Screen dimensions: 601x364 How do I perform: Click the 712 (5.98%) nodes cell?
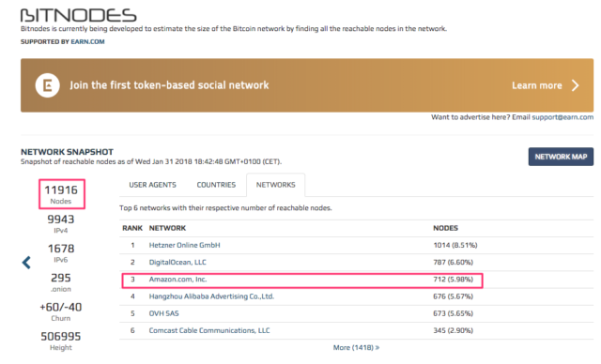coord(454,280)
